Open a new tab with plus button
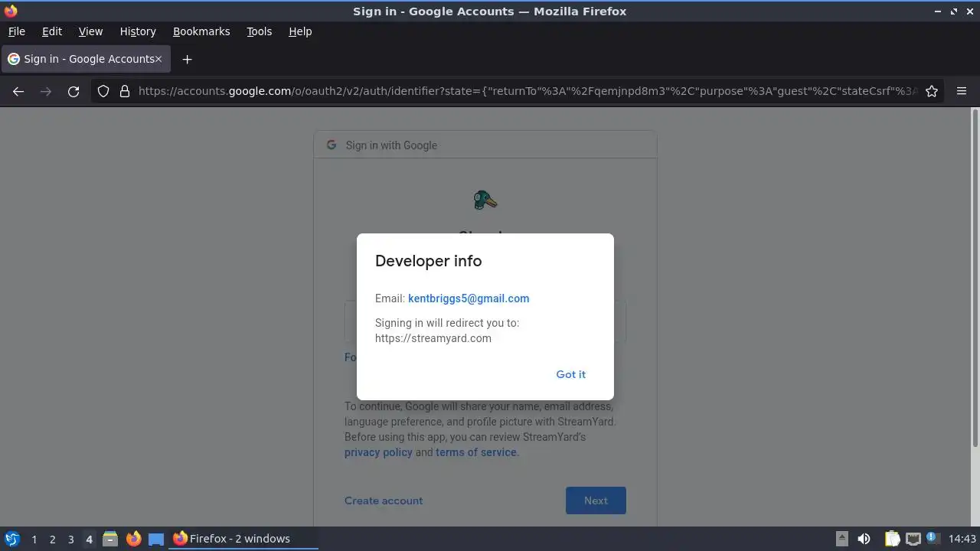The height and width of the screenshot is (551, 980). click(187, 59)
